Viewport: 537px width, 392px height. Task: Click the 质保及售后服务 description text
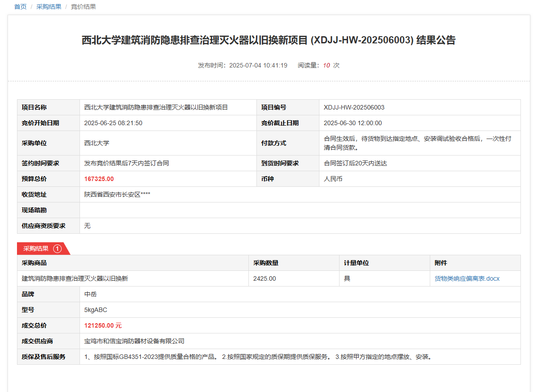258,357
